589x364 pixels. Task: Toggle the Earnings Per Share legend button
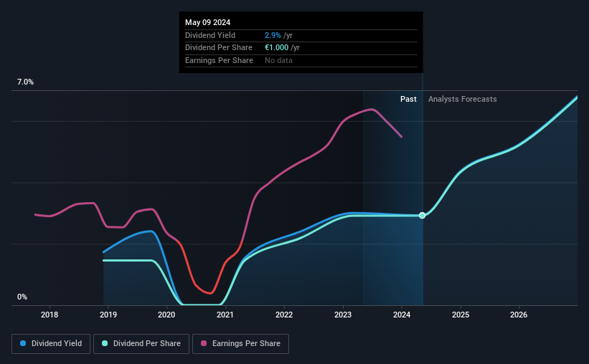pyautogui.click(x=240, y=344)
